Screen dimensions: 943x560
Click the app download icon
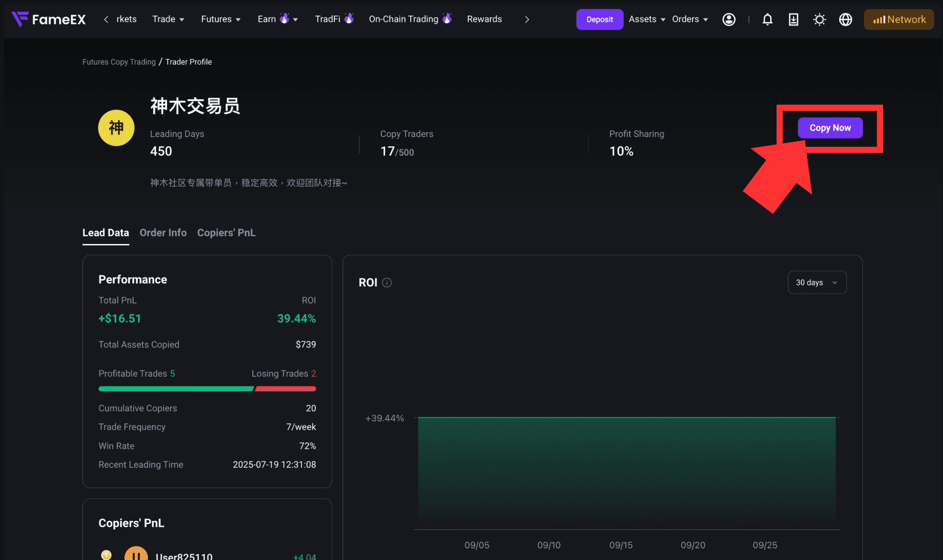coord(794,19)
